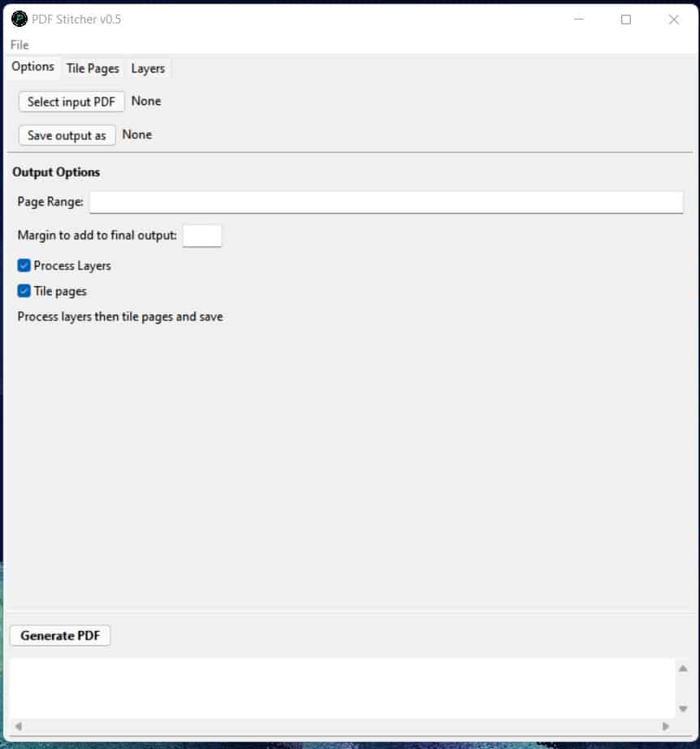Click the log scroll up arrow
This screenshot has width=700, height=749.
[683, 668]
